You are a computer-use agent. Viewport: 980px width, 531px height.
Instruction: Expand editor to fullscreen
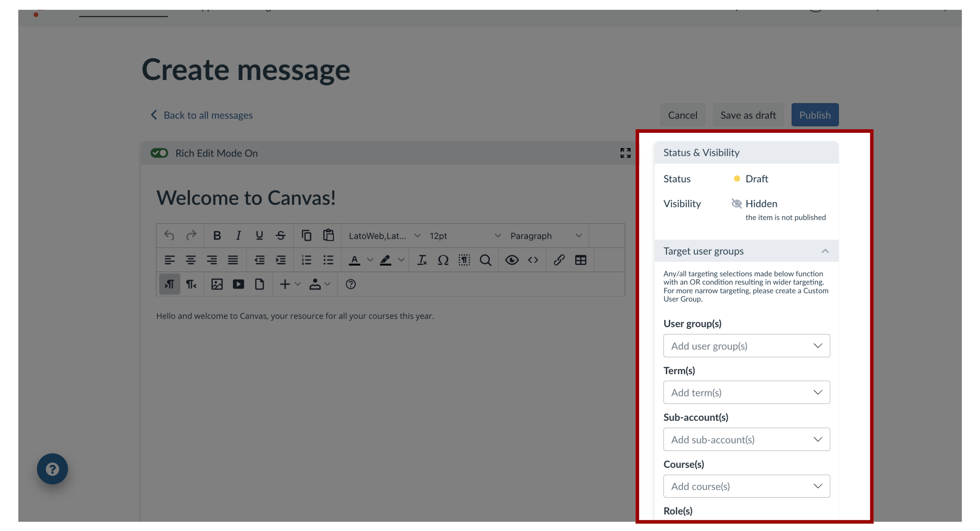(x=626, y=153)
